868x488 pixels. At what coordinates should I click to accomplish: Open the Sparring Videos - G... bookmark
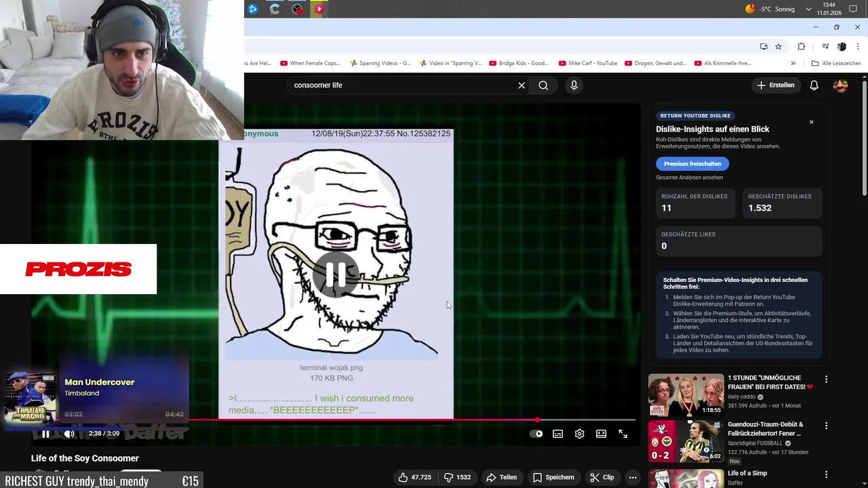(x=380, y=63)
